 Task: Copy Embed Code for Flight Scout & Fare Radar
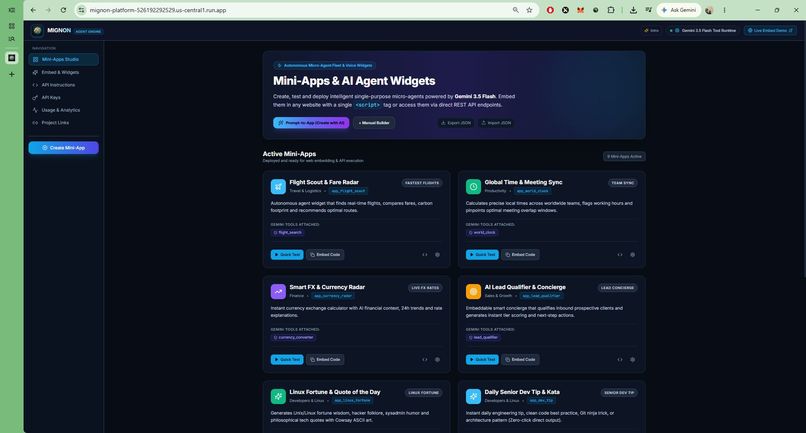pyautogui.click(x=325, y=255)
